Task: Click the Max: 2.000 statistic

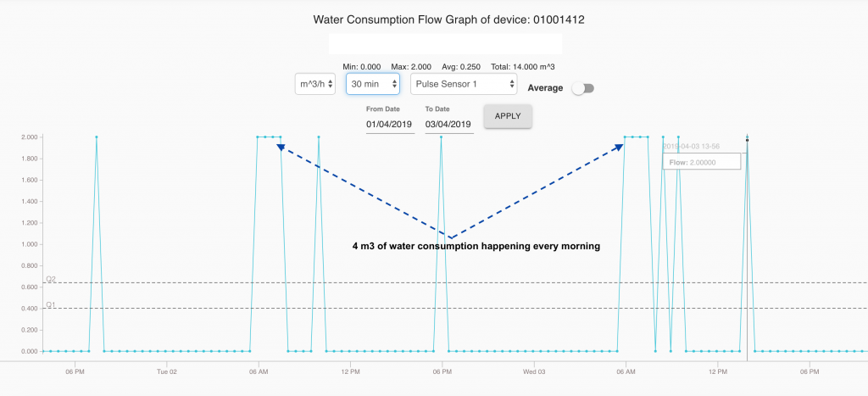Action: [411, 66]
